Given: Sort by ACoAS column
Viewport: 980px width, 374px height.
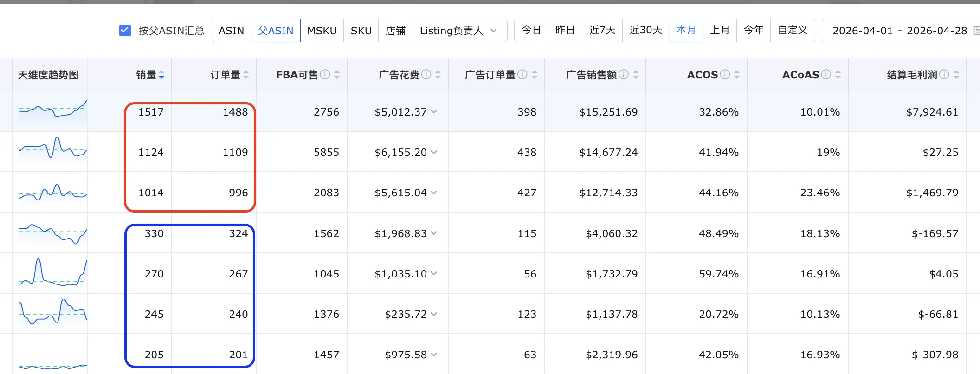Looking at the screenshot, I should click(838, 75).
